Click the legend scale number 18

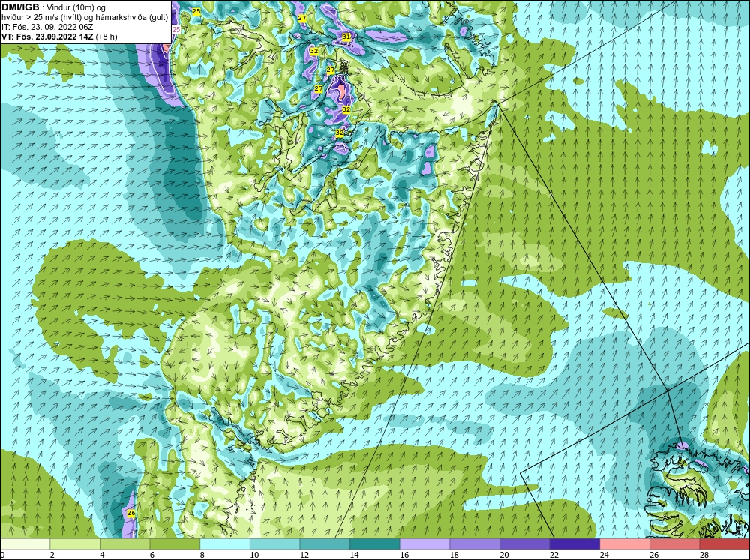click(x=454, y=555)
